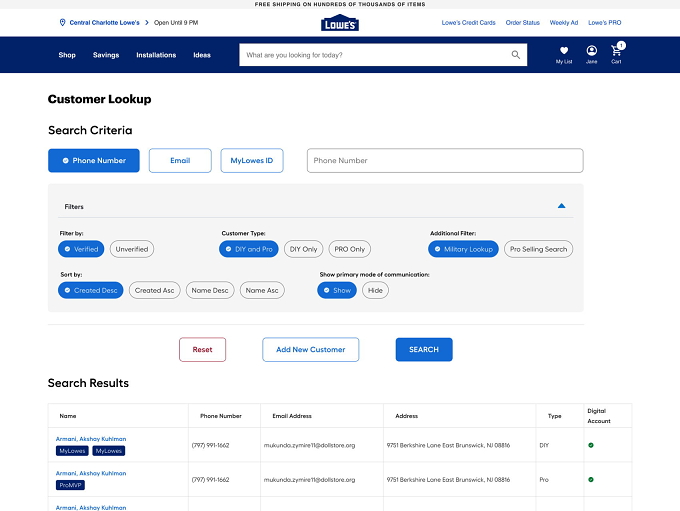
Task: Select Email search criteria
Action: [180, 161]
